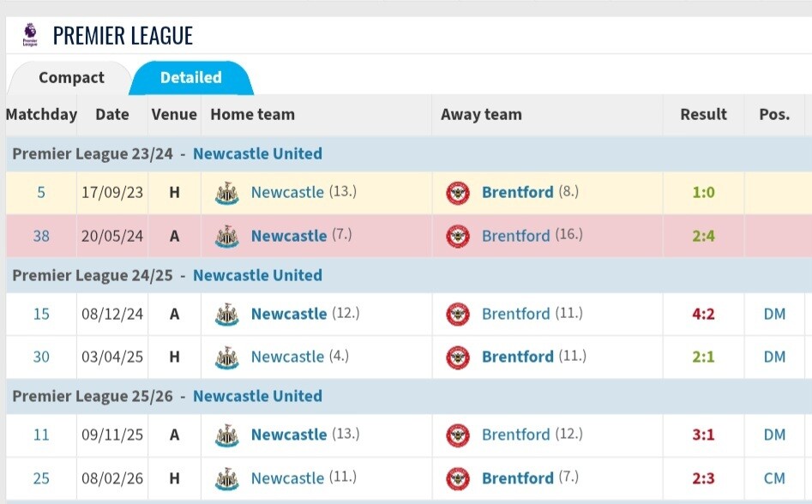Open Newcastle United link under Premier League 23/24
Viewport: 812px width, 504px height.
coord(257,153)
